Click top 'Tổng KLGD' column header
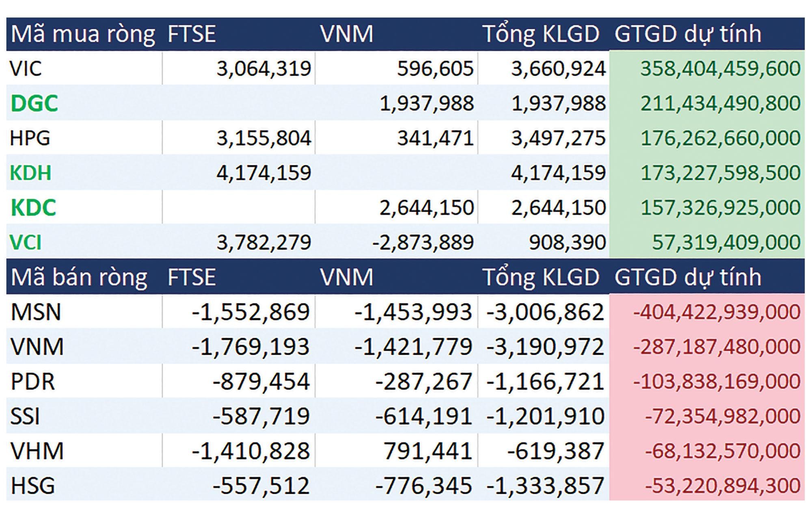 point(541,34)
